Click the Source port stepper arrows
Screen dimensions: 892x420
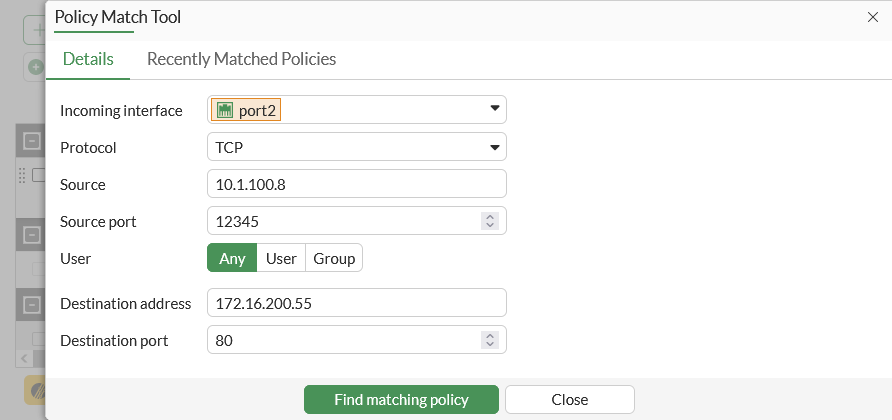pos(490,221)
